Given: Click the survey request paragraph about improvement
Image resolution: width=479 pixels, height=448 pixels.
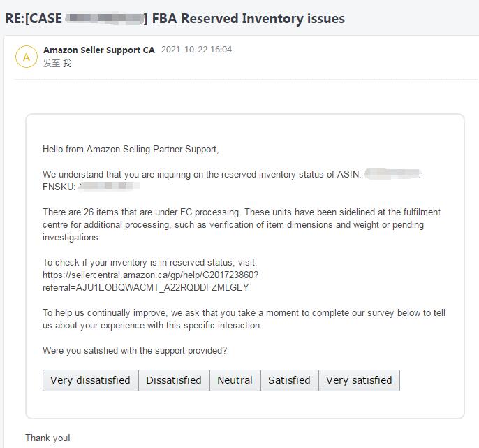Looking at the screenshot, I should [244, 319].
